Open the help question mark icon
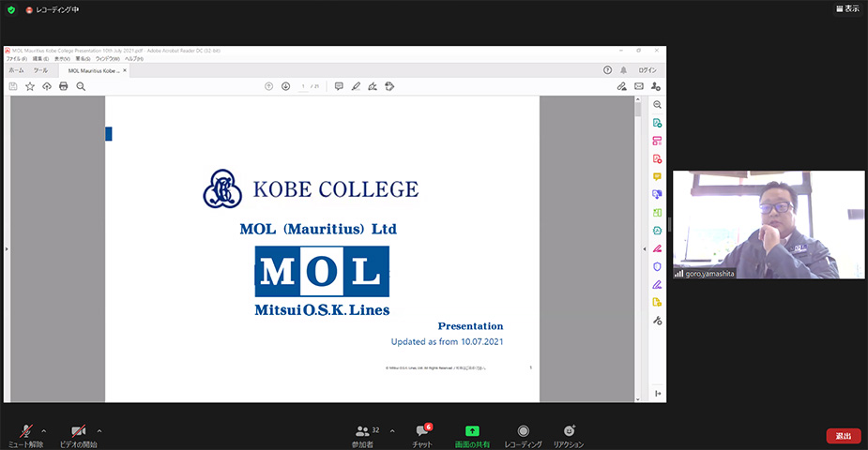868x450 pixels. pyautogui.click(x=607, y=70)
